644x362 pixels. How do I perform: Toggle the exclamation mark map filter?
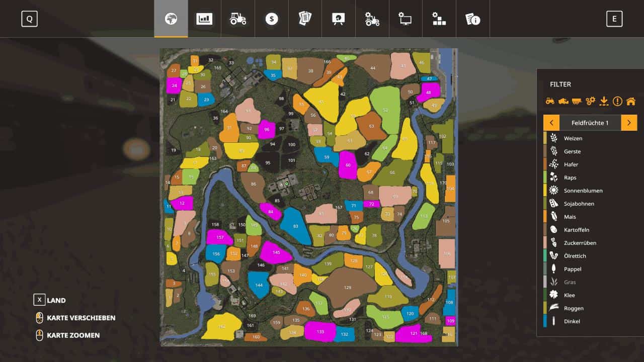point(617,101)
